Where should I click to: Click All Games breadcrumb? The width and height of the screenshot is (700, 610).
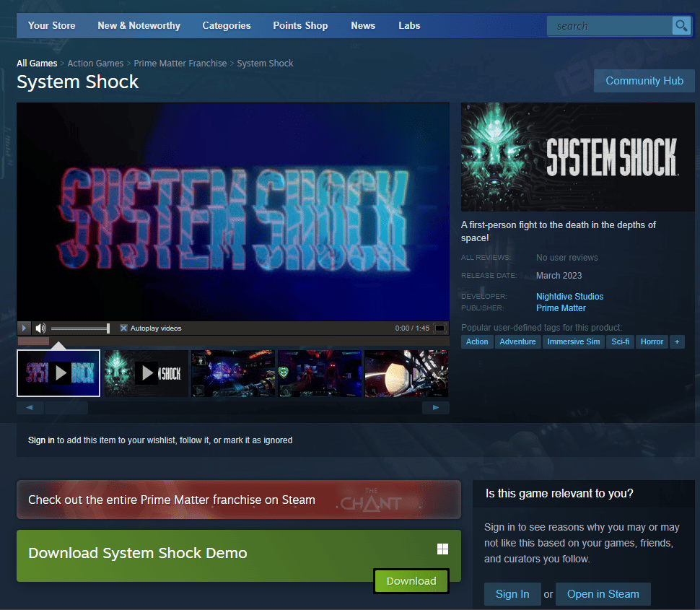point(37,64)
